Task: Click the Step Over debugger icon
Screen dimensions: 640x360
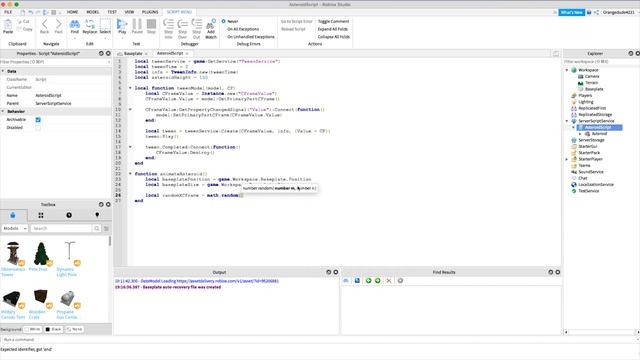Action: [x=182, y=24]
